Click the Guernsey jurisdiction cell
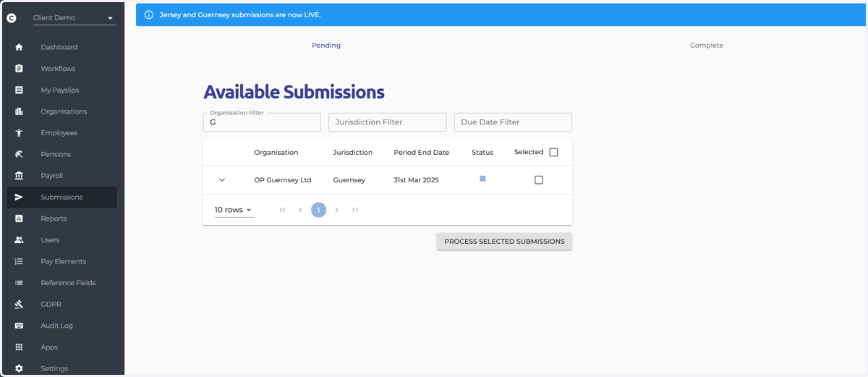 pyautogui.click(x=349, y=180)
